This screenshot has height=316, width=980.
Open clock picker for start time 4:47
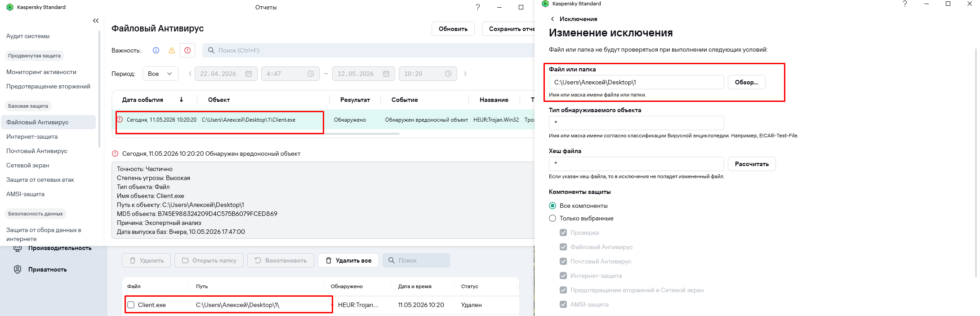coord(311,74)
